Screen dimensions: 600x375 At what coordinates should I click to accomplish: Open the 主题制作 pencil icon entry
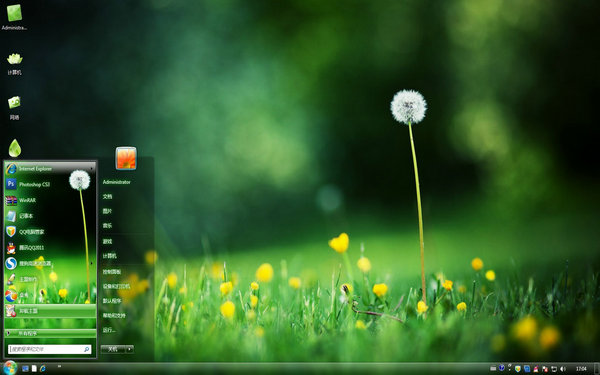[x=50, y=279]
